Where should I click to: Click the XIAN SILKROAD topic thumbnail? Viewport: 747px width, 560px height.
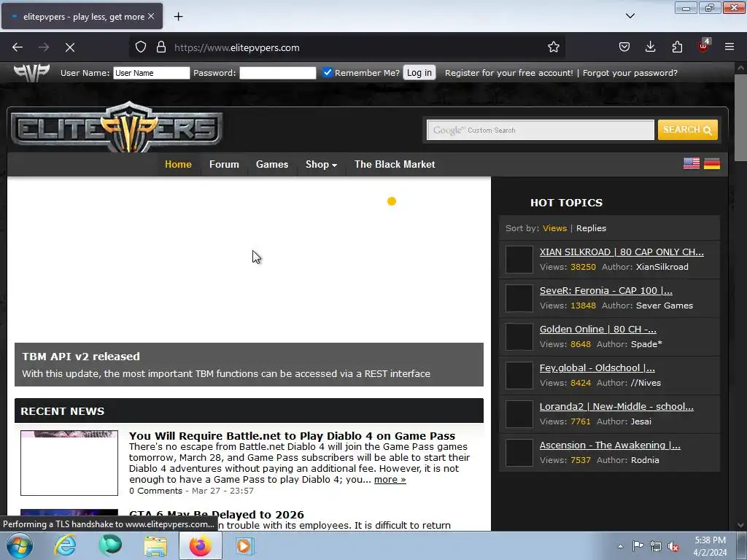click(519, 260)
